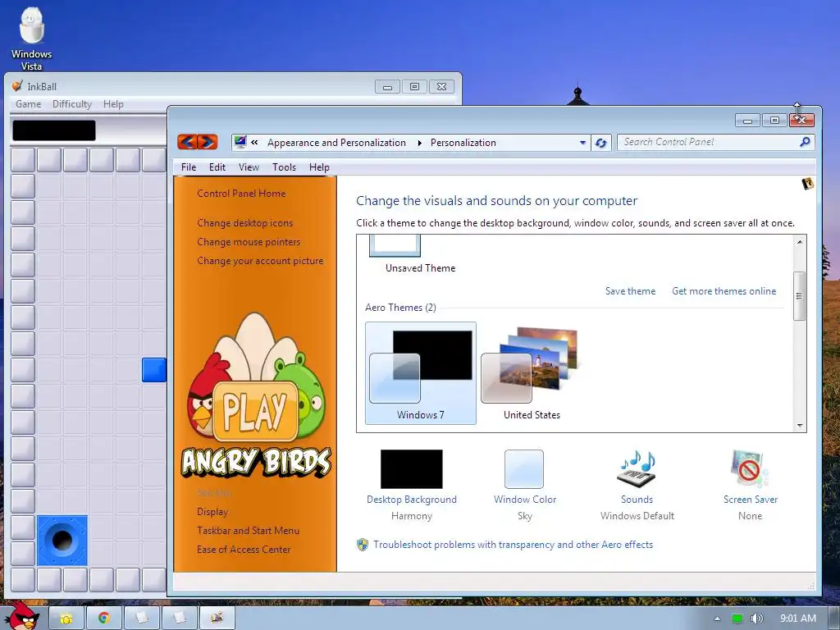
Task: Open the File menu in Personalization
Action: pyautogui.click(x=189, y=167)
